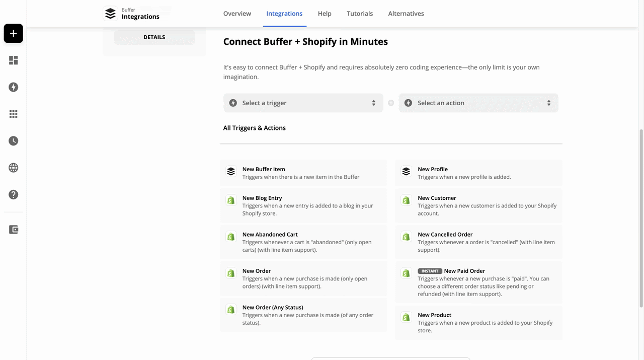Click the black plus create button
The image size is (644, 360).
[14, 33]
